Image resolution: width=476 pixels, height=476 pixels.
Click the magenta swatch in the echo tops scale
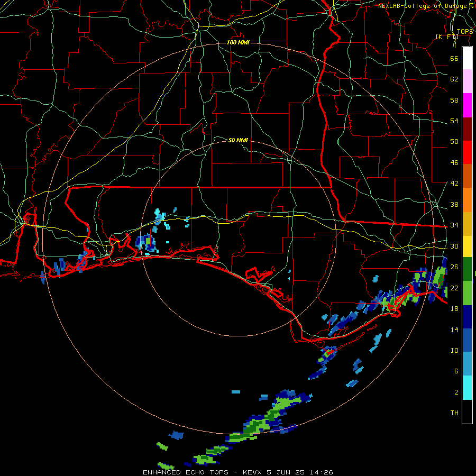pyautogui.click(x=467, y=105)
